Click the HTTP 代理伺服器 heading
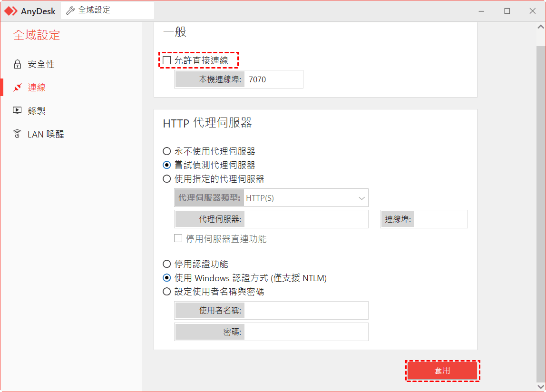 coord(207,123)
